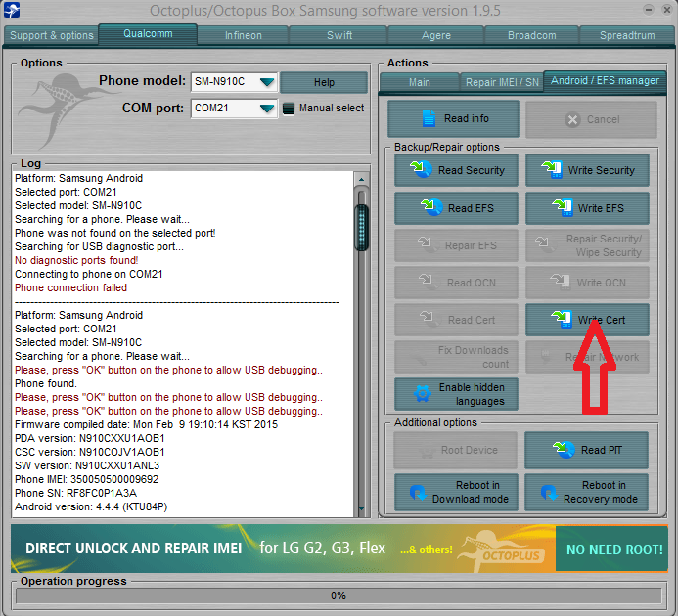This screenshot has height=616, width=678.
Task: Click log line 'CSC version: N910COJV1AOB1'
Action: (89, 452)
